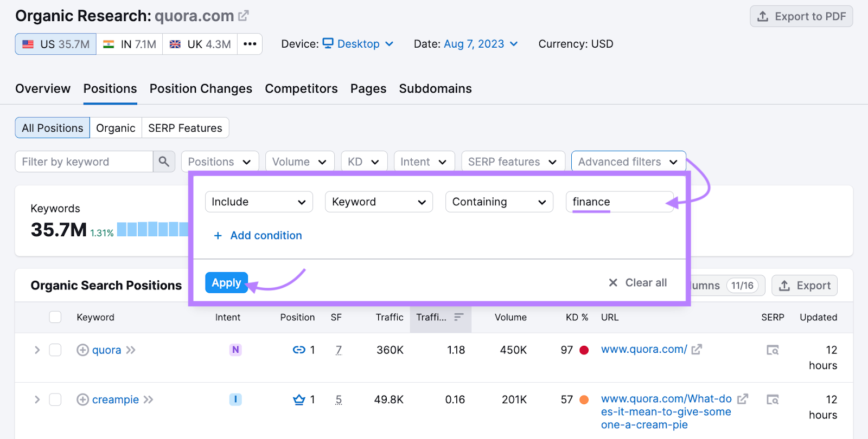Click Clear all filters
The image size is (868, 439).
(637, 282)
